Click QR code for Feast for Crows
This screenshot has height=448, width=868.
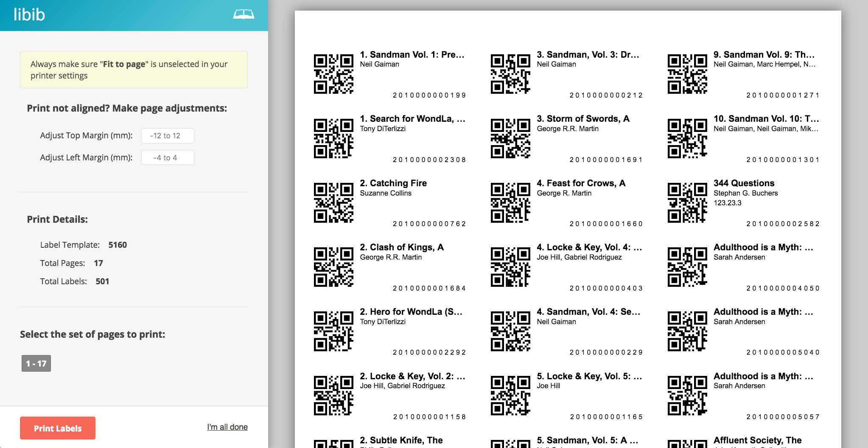(x=510, y=203)
